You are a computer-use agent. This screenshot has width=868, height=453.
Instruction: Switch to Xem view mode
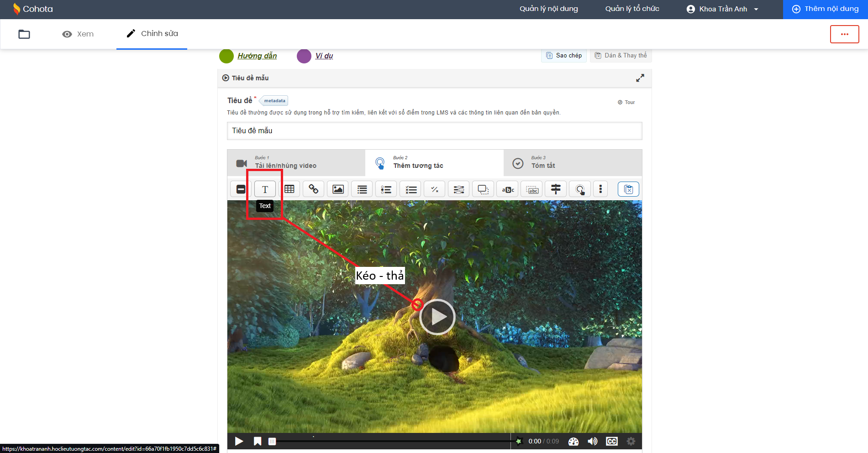point(78,34)
